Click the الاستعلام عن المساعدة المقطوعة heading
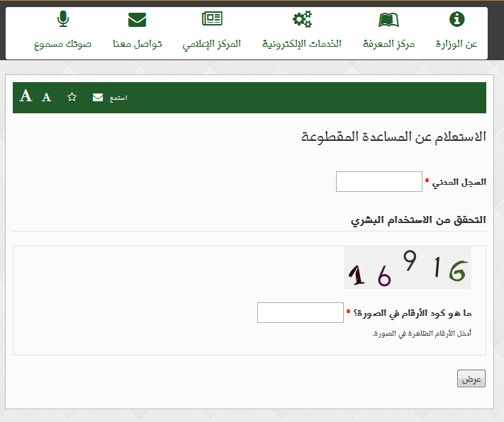This screenshot has height=422, width=504. point(393,137)
